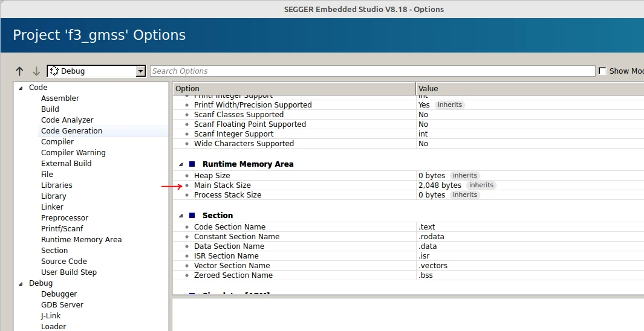Collapse the Section group header

coord(181,216)
